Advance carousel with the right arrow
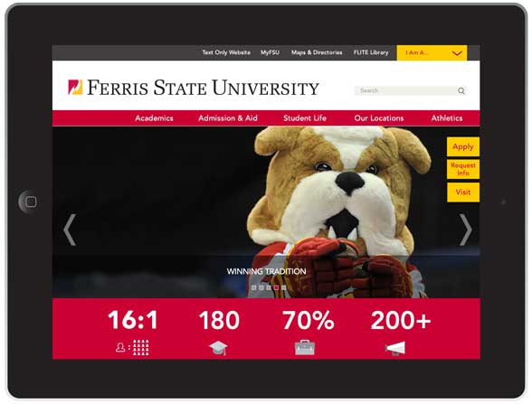 click(465, 230)
